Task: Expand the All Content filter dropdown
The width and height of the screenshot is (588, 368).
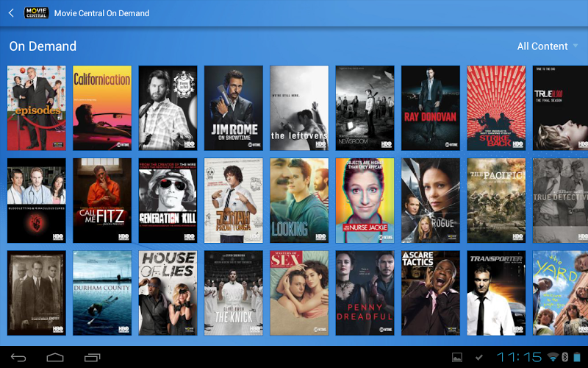Action: pyautogui.click(x=547, y=46)
